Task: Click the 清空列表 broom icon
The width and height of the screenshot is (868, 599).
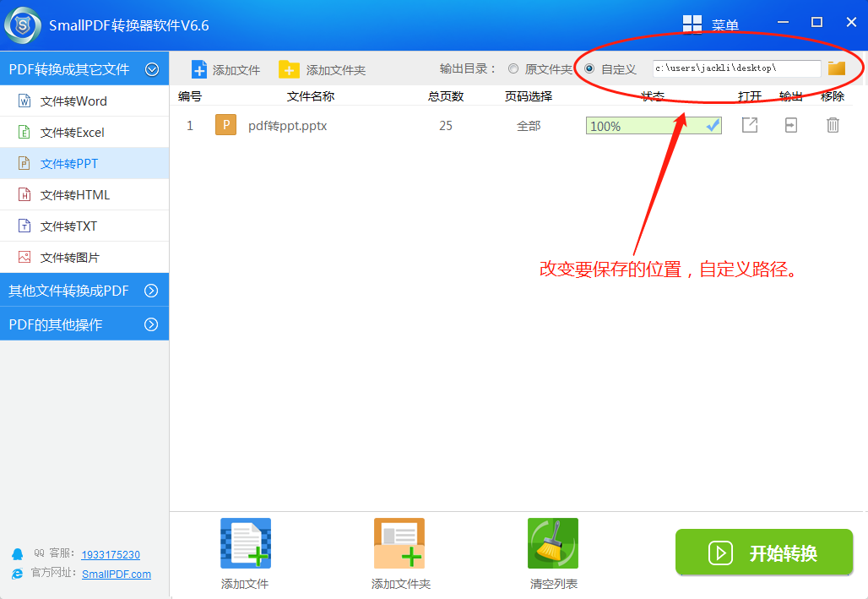Action: (x=553, y=543)
